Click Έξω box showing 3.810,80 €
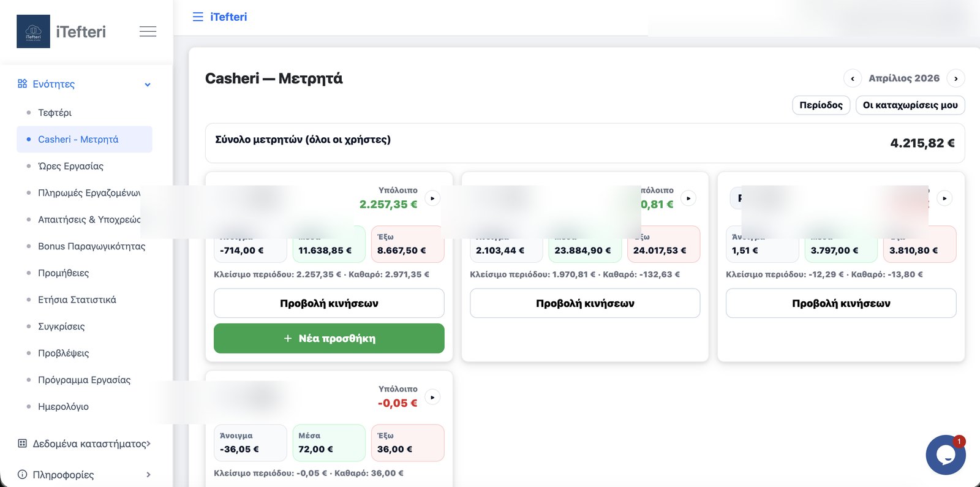Screen dimensions: 980x487 [x=920, y=244]
